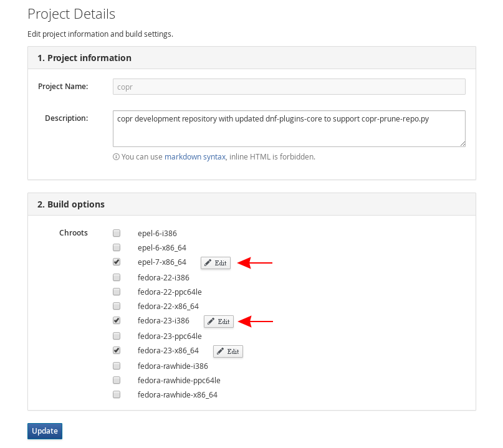Disable the fedora-23-i386 chroot checkbox

(117, 321)
